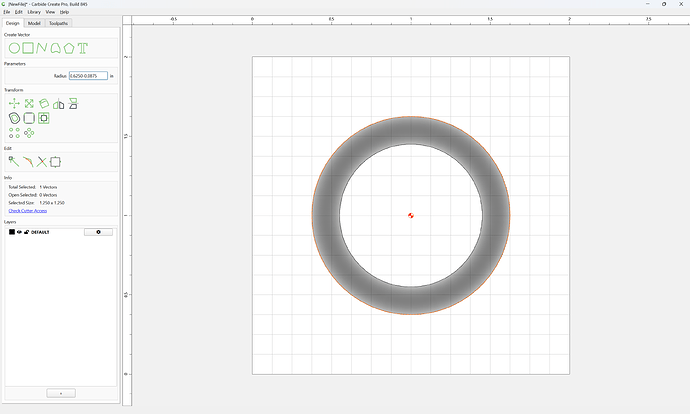Toggle visibility of DEFAULT layer

[x=19, y=232]
